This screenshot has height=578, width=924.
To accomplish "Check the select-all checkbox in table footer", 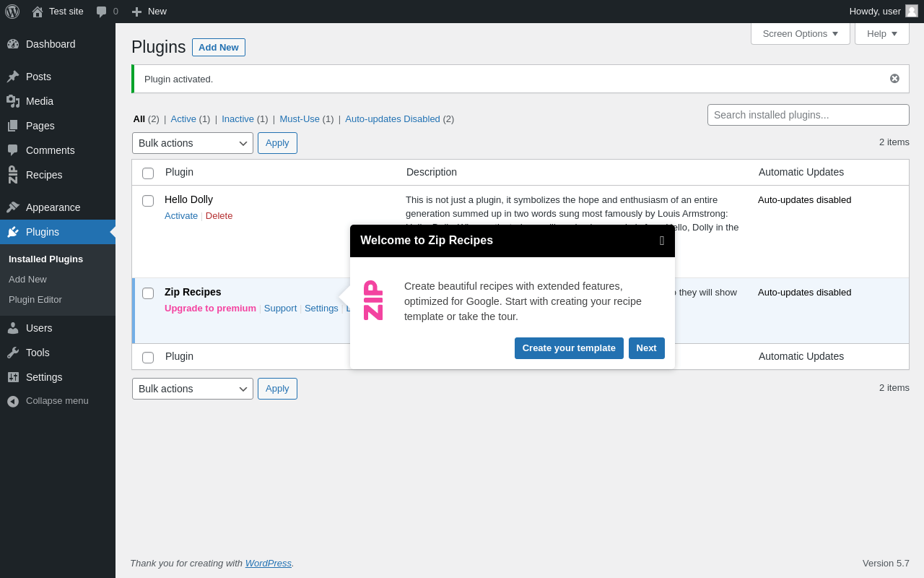I will (x=148, y=358).
